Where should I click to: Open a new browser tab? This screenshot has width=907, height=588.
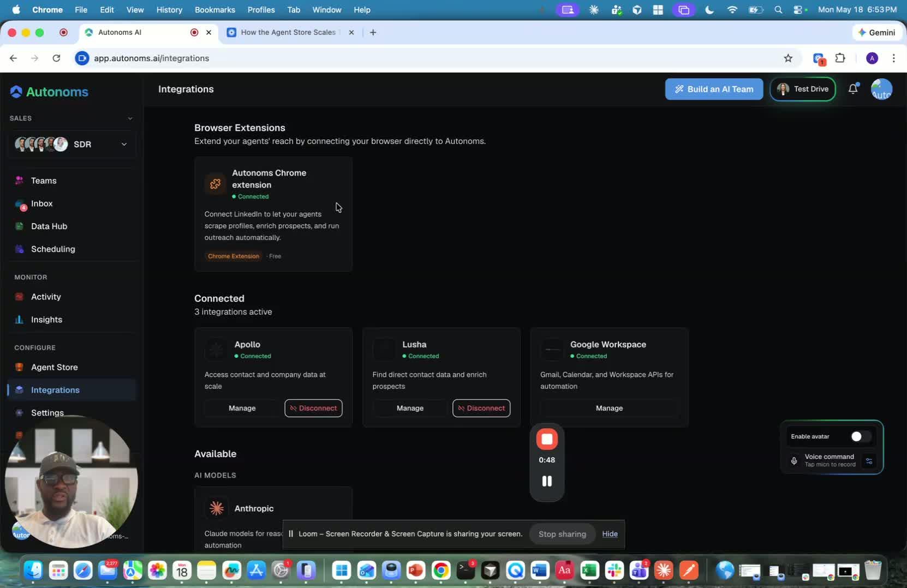click(x=373, y=32)
